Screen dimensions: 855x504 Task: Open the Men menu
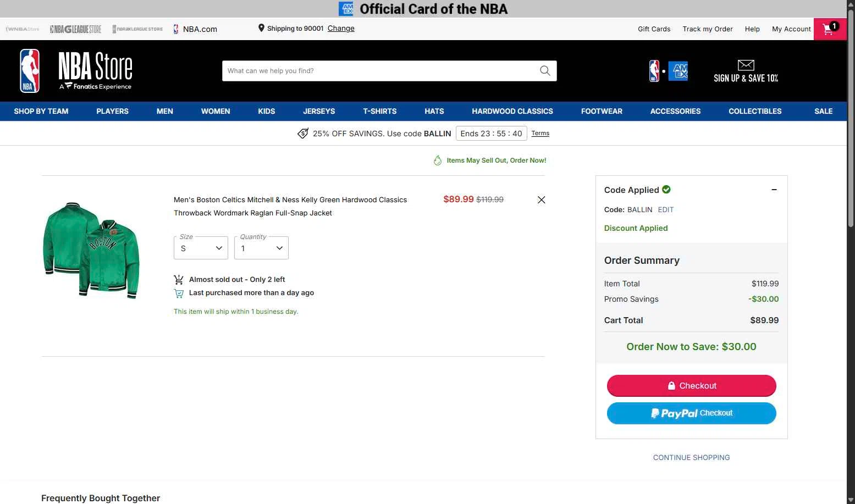pos(165,111)
